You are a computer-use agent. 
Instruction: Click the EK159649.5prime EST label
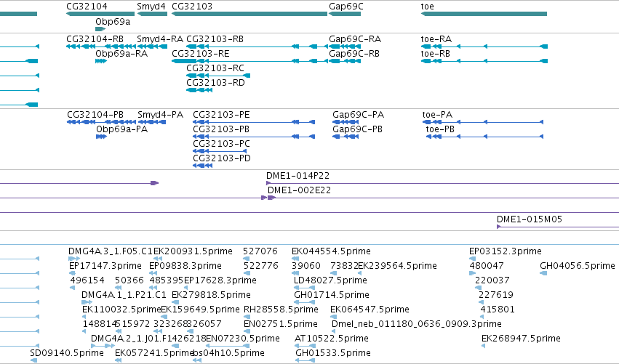(200, 310)
